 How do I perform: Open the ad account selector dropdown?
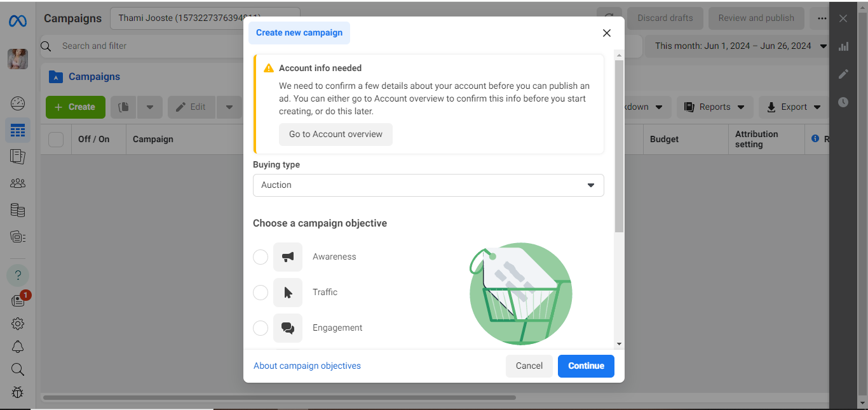[205, 18]
